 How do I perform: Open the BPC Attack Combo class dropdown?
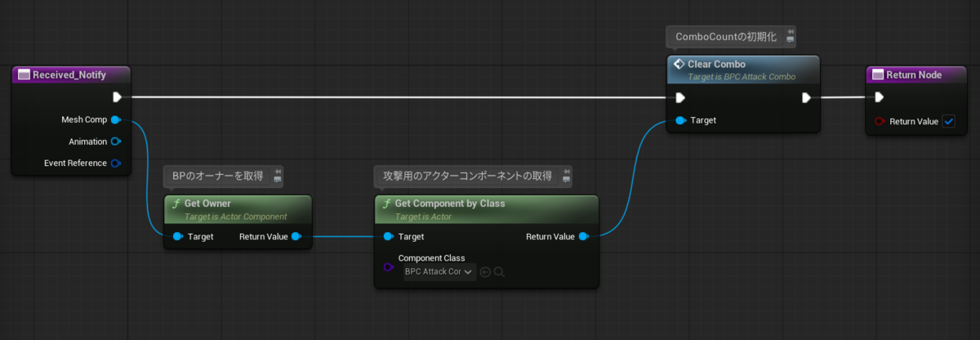coord(440,272)
